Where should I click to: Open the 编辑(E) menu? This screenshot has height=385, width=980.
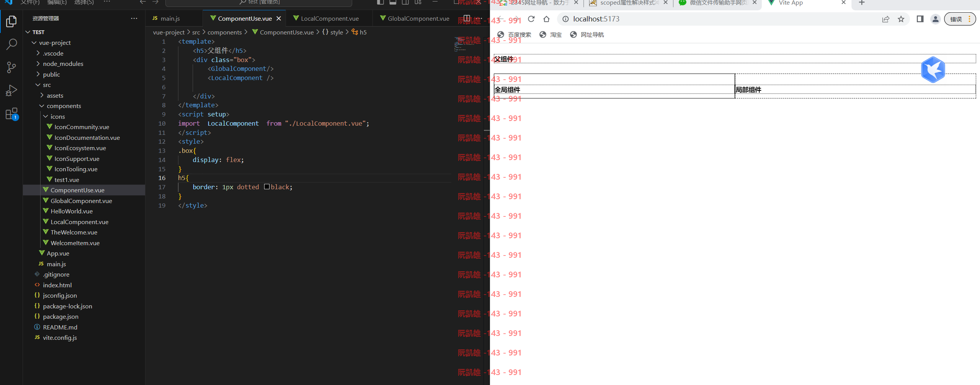[x=57, y=2]
